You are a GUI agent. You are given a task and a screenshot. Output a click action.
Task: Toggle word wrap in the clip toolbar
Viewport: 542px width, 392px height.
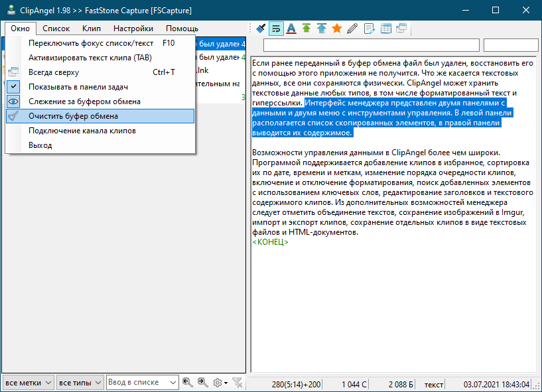point(276,29)
